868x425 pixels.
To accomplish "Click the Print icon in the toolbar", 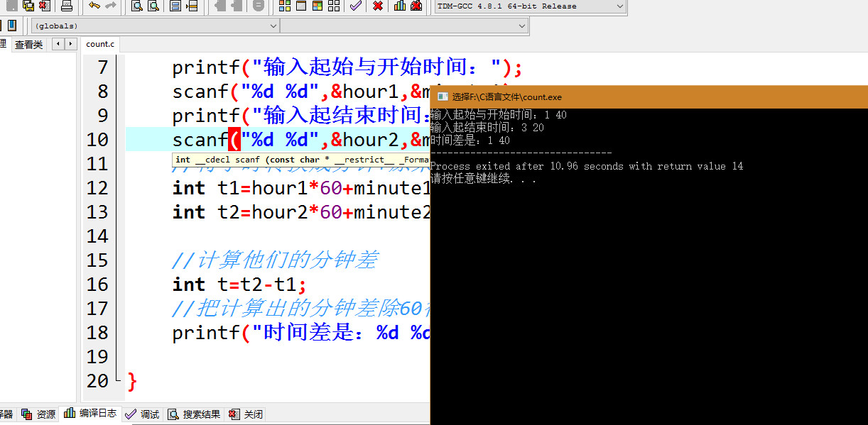I will 66,6.
